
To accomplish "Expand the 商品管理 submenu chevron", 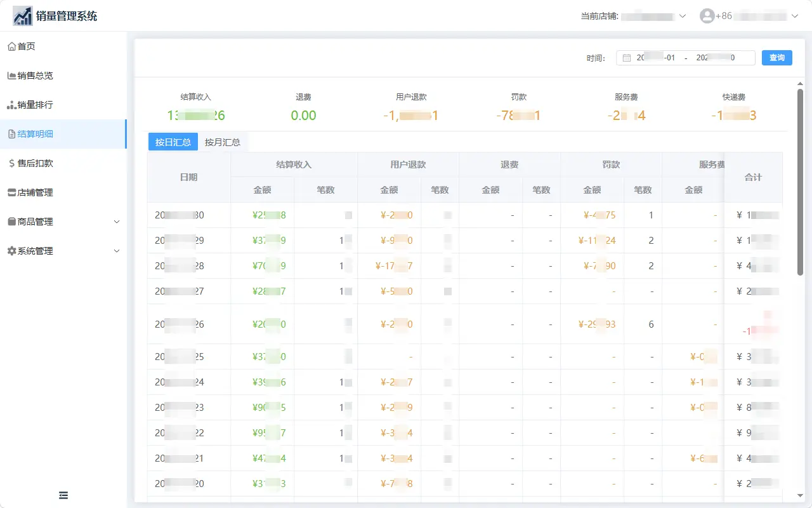I will pos(117,222).
